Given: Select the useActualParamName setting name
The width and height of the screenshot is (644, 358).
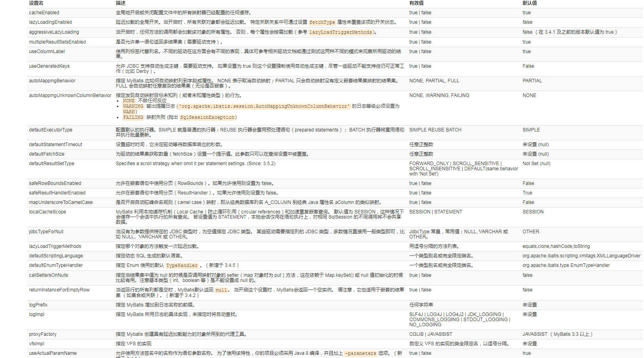Looking at the screenshot, I should click(53, 353).
